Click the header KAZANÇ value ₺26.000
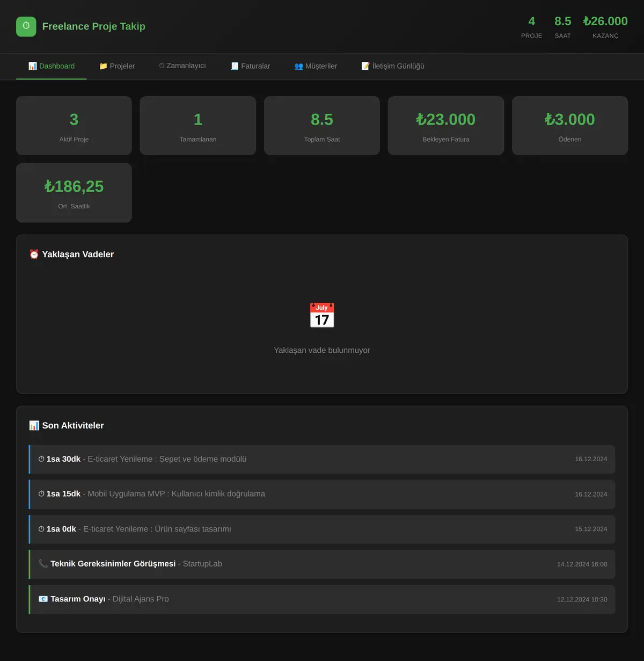The height and width of the screenshot is (661, 644). coord(605,21)
